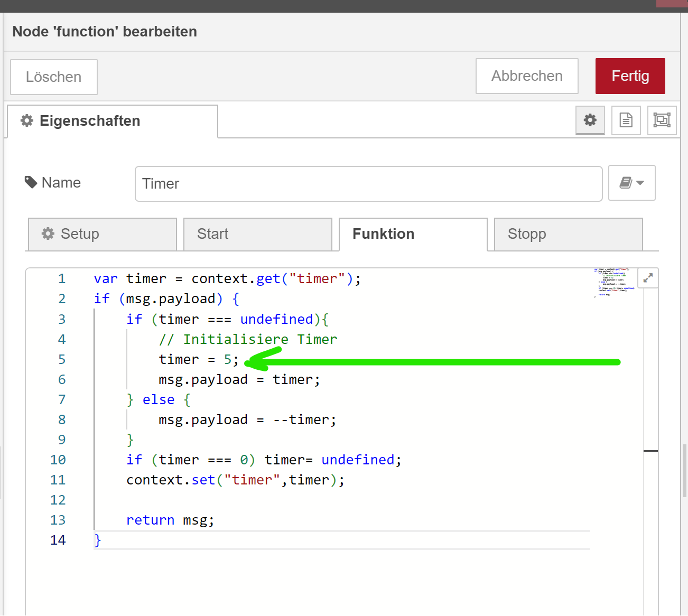Click the 'var timer = context.get' line
Screen dimensions: 688x616
pos(227,279)
